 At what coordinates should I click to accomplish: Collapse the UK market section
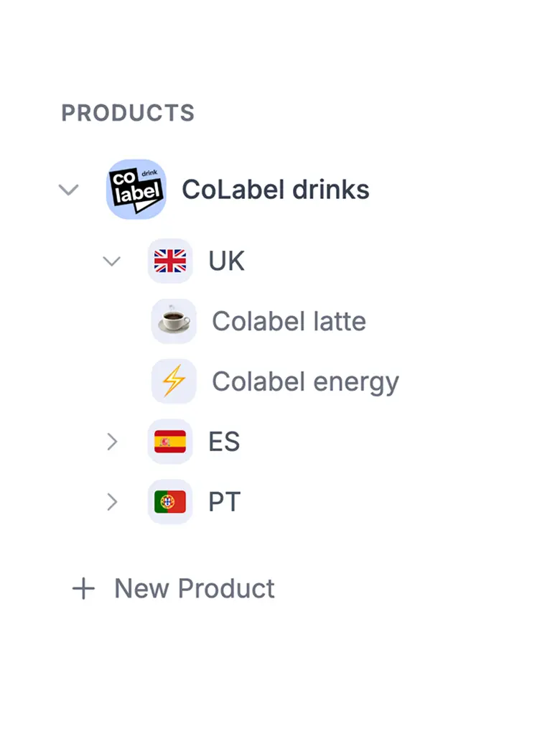tap(112, 261)
